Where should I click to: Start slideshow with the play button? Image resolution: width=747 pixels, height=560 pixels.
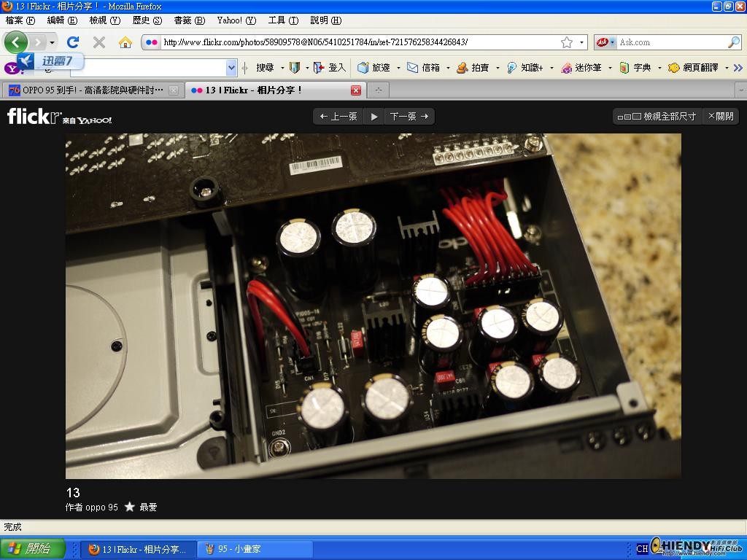(374, 116)
